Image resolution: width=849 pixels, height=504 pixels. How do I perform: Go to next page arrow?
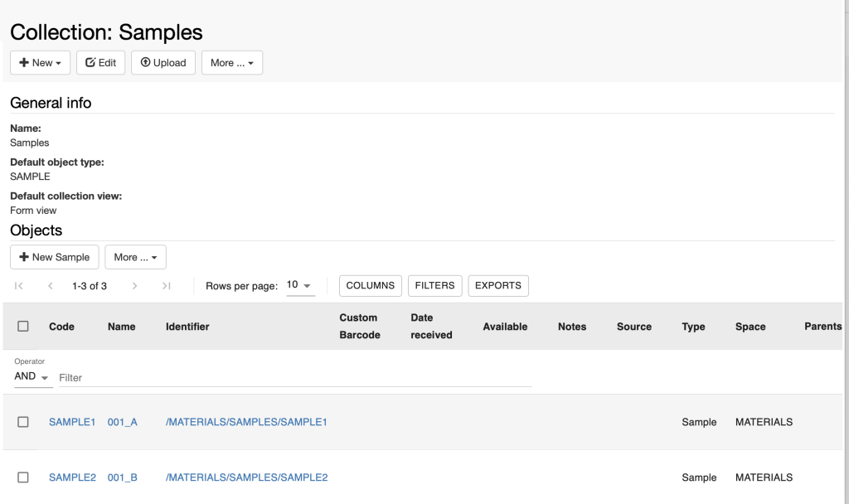tap(134, 286)
